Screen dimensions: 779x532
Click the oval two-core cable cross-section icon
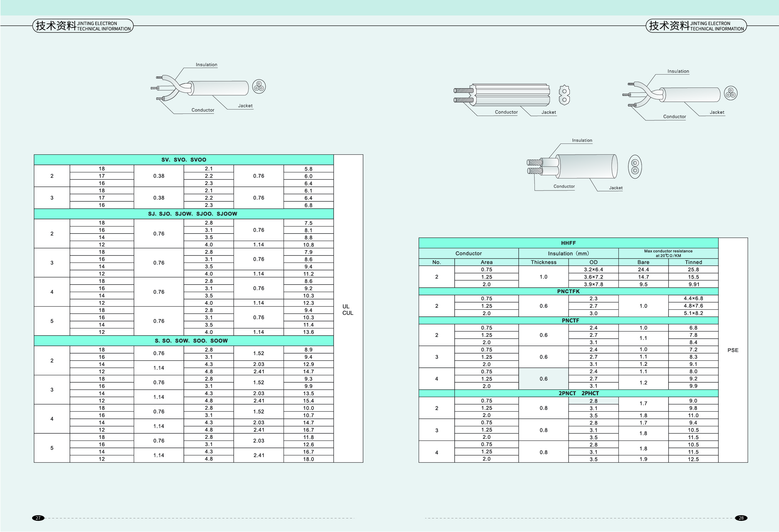635,166
